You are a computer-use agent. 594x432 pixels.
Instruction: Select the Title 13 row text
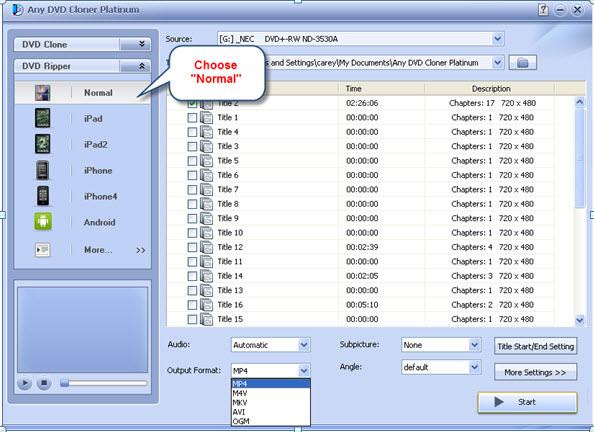coord(230,291)
